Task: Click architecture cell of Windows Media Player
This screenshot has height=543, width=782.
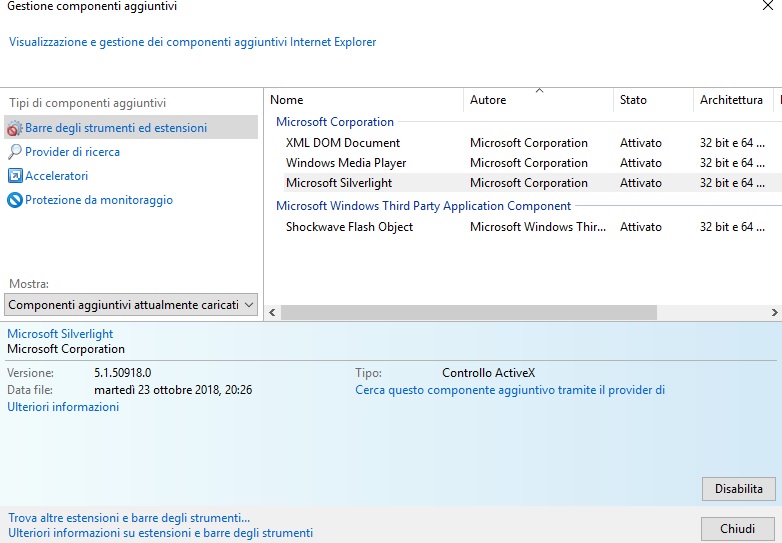Action: tap(732, 163)
